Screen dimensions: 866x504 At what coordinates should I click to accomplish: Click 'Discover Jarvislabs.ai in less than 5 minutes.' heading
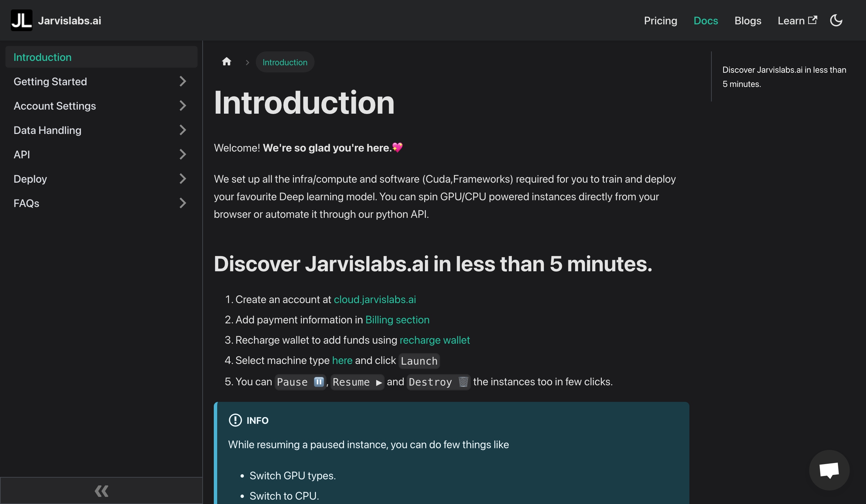coord(433,264)
